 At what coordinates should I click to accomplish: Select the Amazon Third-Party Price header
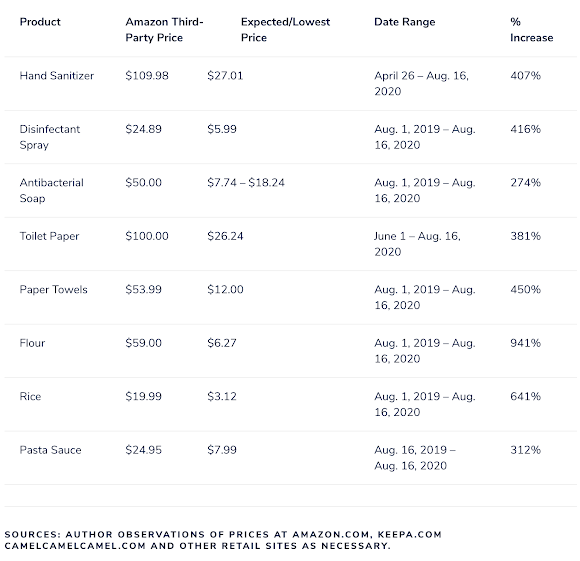tap(164, 30)
